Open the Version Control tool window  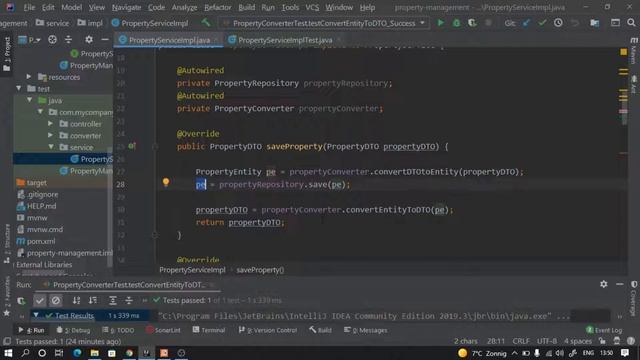268,330
